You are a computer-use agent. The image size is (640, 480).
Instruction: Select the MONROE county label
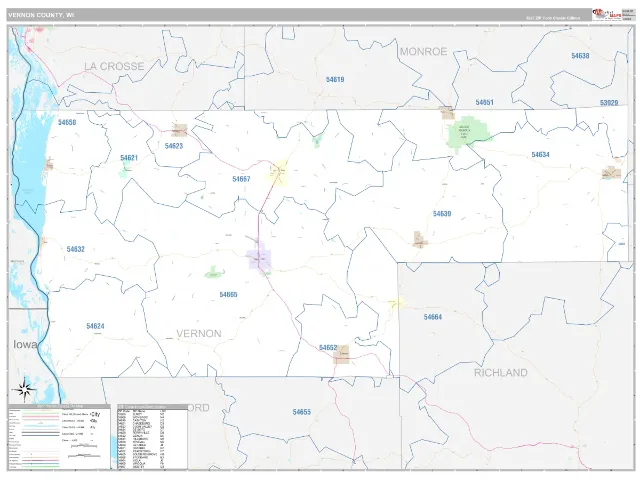(423, 51)
